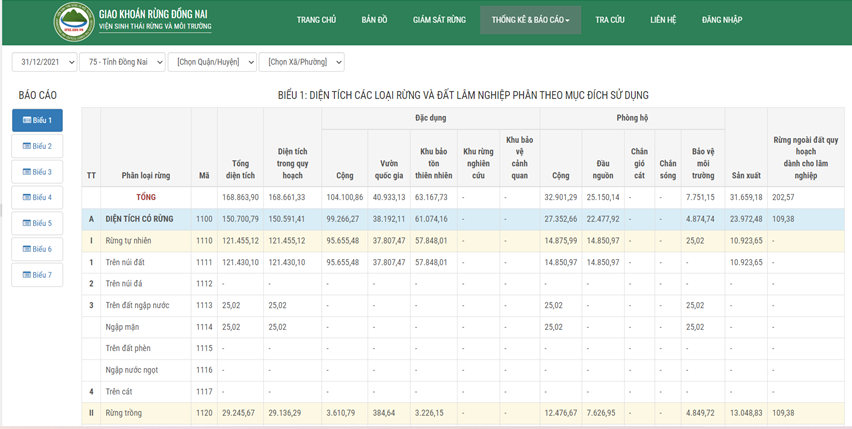852x429 pixels.
Task: Expand the province dropdown Tỉnh Đồng Nai
Action: [123, 62]
